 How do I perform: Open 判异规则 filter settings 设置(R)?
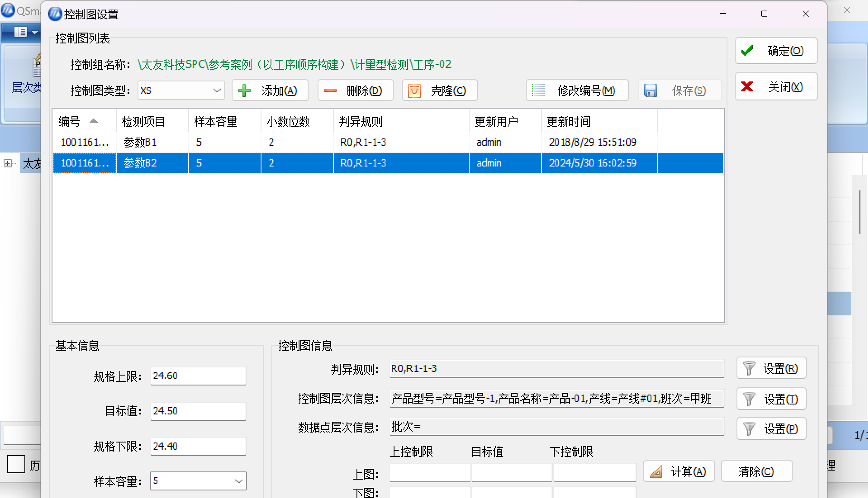click(771, 369)
